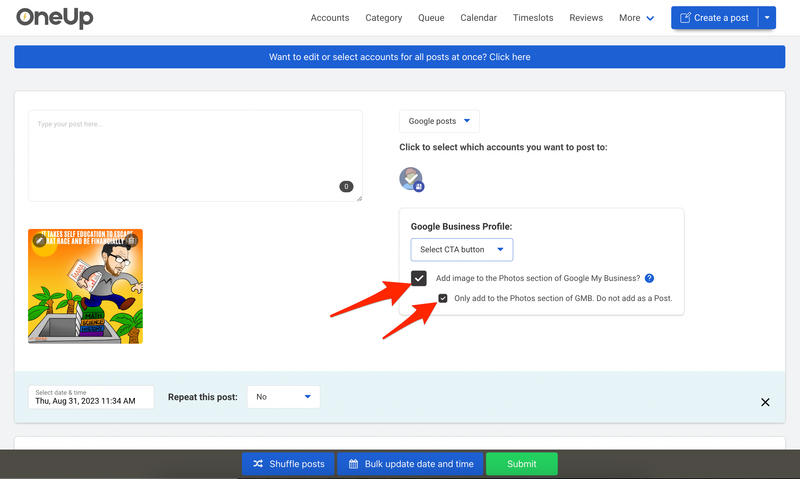Screen dimensions: 800x479
Task: Open the Accounts page
Action: coord(330,18)
